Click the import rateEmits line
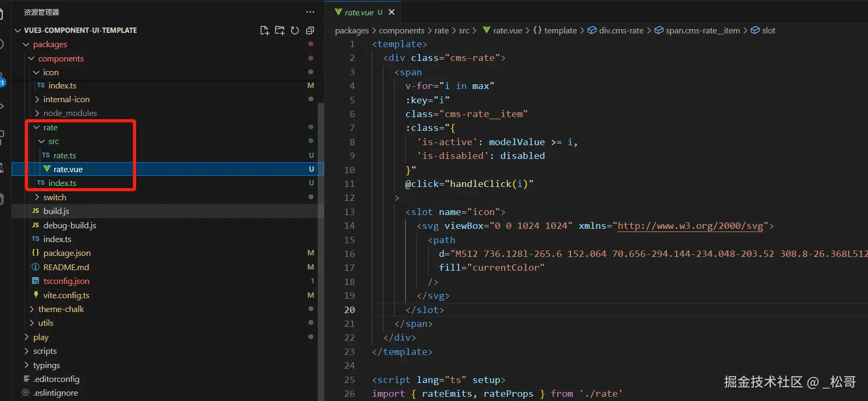This screenshot has height=401, width=868. tap(497, 394)
